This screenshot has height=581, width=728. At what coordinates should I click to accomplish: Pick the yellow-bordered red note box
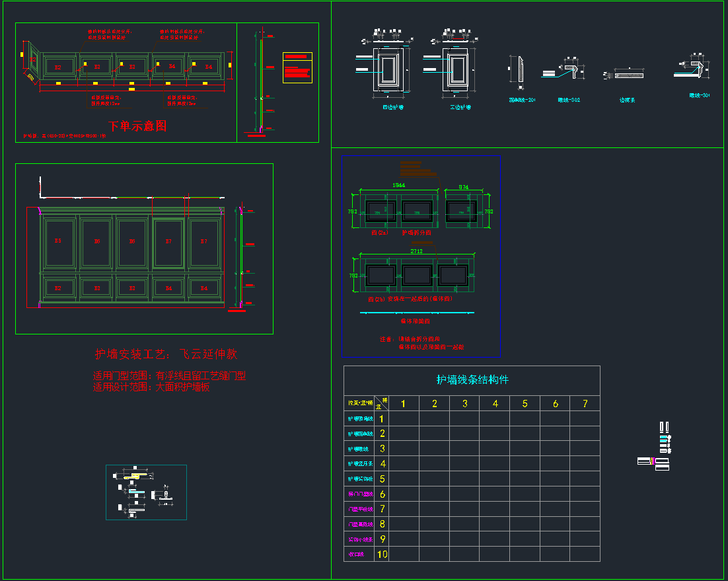tap(297, 67)
